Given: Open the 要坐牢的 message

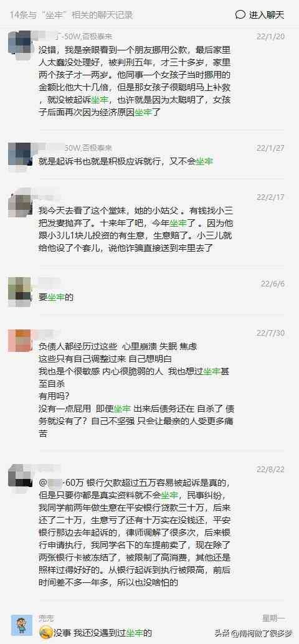Looking at the screenshot, I should click(56, 297).
